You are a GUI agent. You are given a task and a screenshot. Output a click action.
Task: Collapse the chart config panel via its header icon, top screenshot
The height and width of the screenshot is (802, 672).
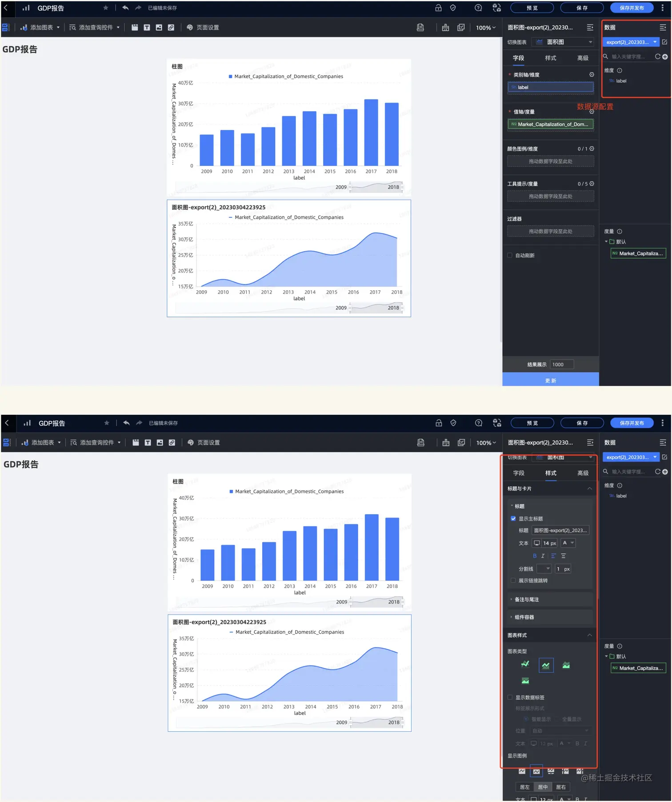(590, 28)
